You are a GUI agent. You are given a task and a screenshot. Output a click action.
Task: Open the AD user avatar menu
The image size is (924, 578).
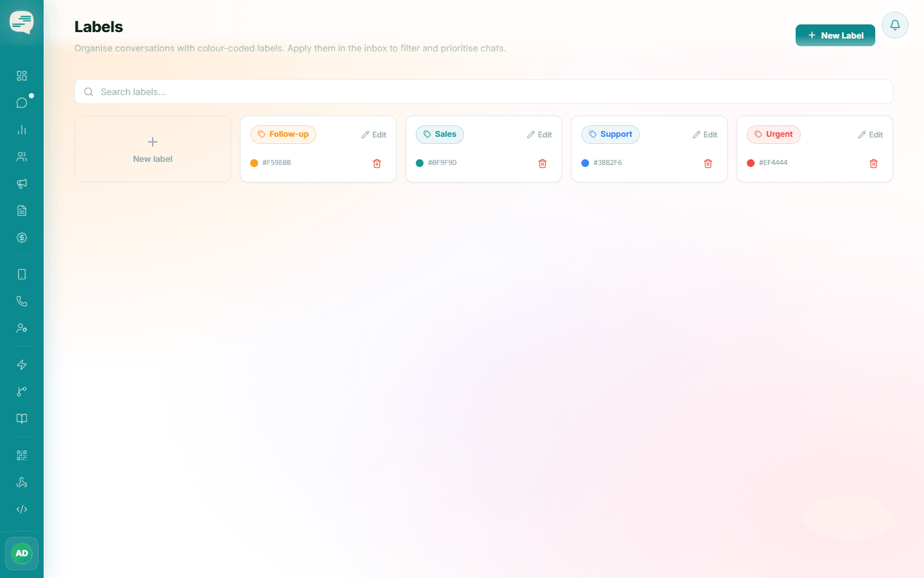click(22, 554)
